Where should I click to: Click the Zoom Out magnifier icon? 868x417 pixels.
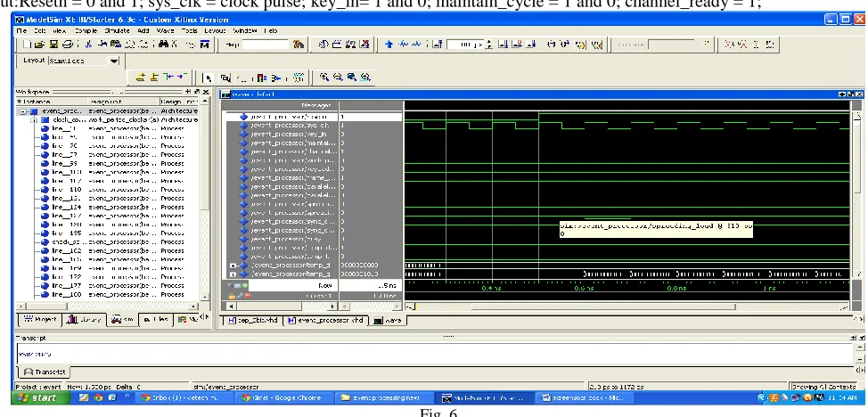pos(338,78)
